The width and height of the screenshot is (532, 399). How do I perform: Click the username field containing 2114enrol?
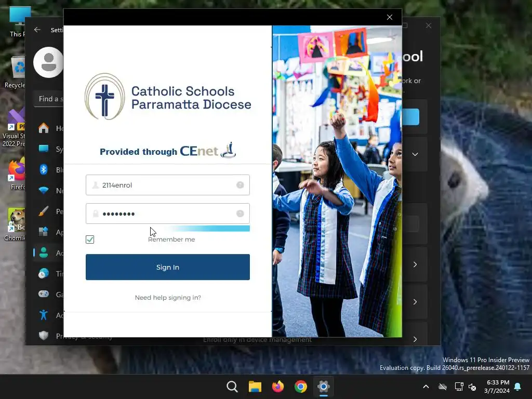[168, 185]
